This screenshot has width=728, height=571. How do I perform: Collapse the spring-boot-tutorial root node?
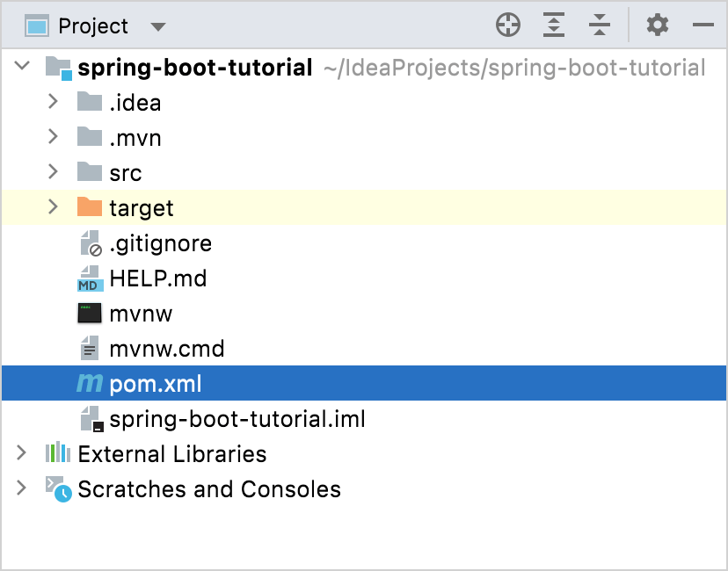[22, 67]
